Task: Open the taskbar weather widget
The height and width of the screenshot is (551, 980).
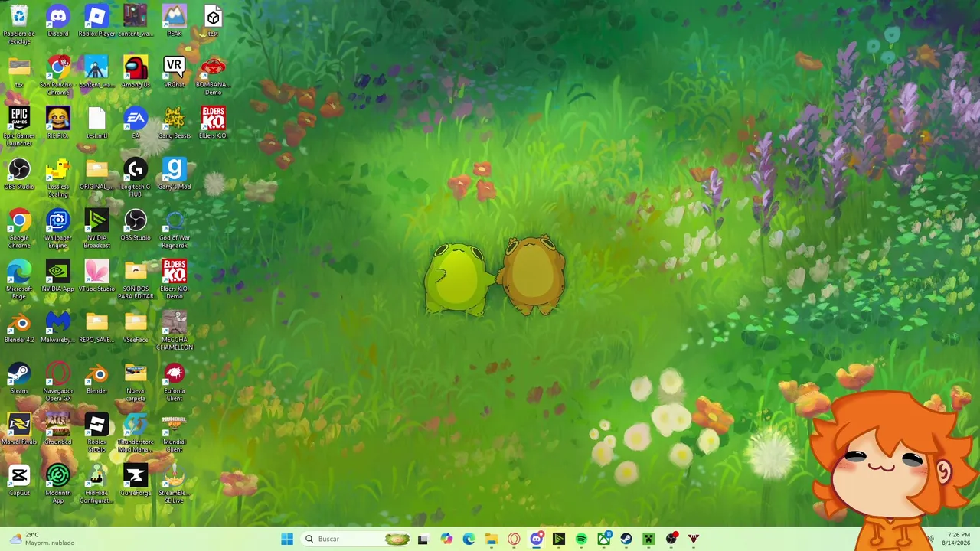Action: (x=41, y=539)
